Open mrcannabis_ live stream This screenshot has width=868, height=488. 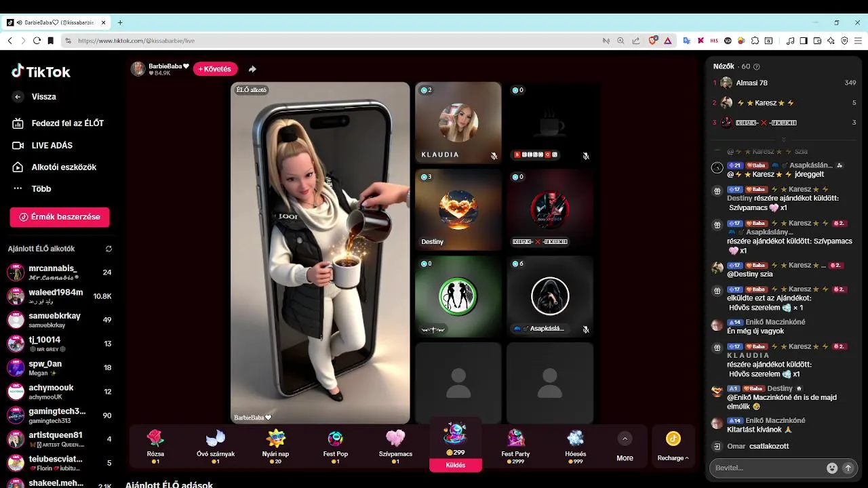coord(60,272)
